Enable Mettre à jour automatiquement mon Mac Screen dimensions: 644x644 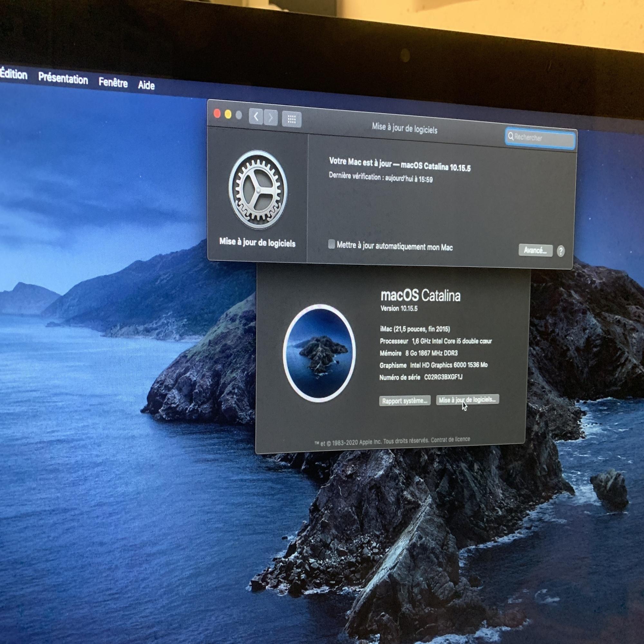click(331, 244)
